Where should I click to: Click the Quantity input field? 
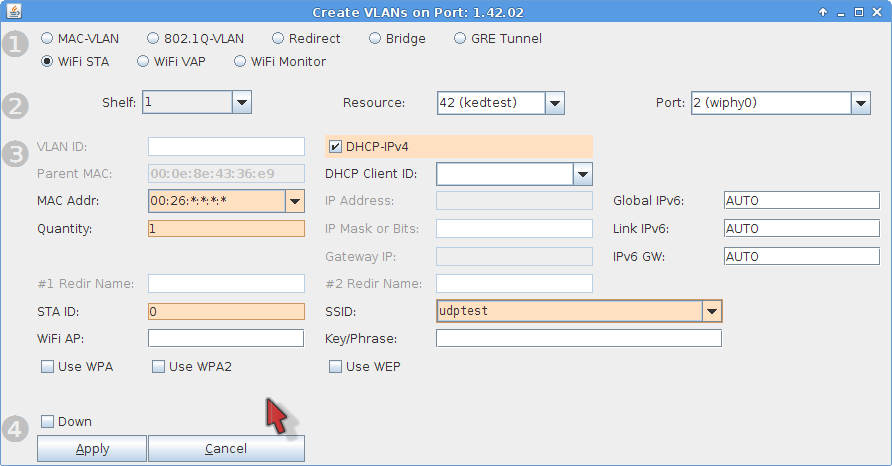[x=226, y=229]
